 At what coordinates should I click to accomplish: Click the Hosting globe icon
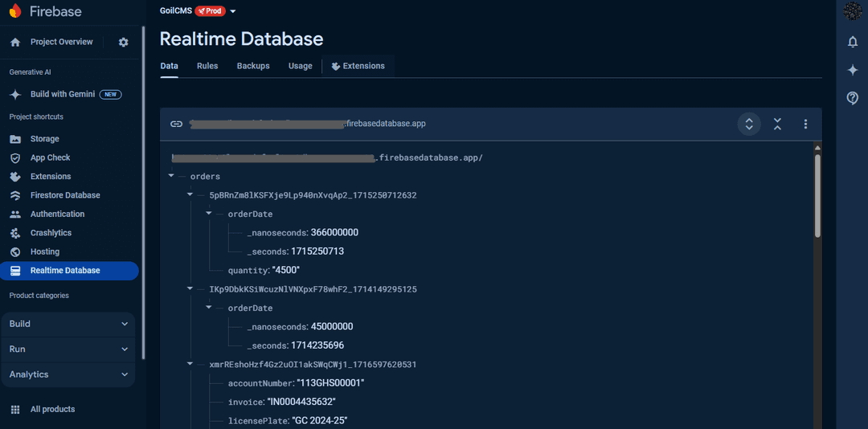[15, 252]
